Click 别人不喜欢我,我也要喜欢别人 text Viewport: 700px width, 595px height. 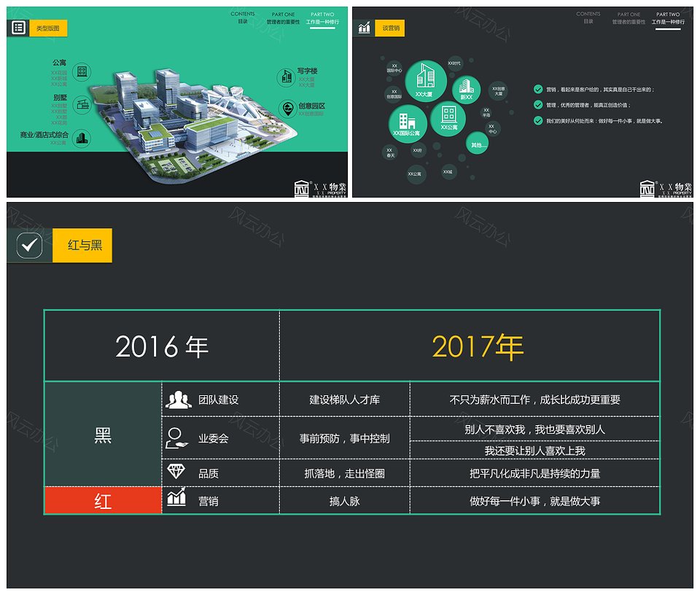[534, 429]
